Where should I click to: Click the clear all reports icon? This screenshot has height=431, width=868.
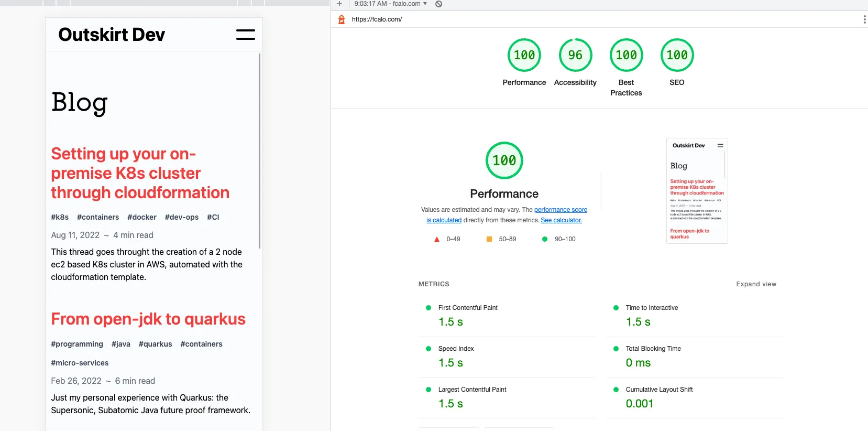tap(439, 4)
